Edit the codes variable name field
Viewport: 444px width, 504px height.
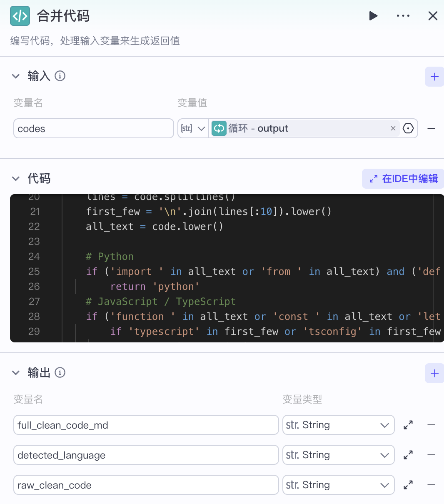[x=93, y=128]
